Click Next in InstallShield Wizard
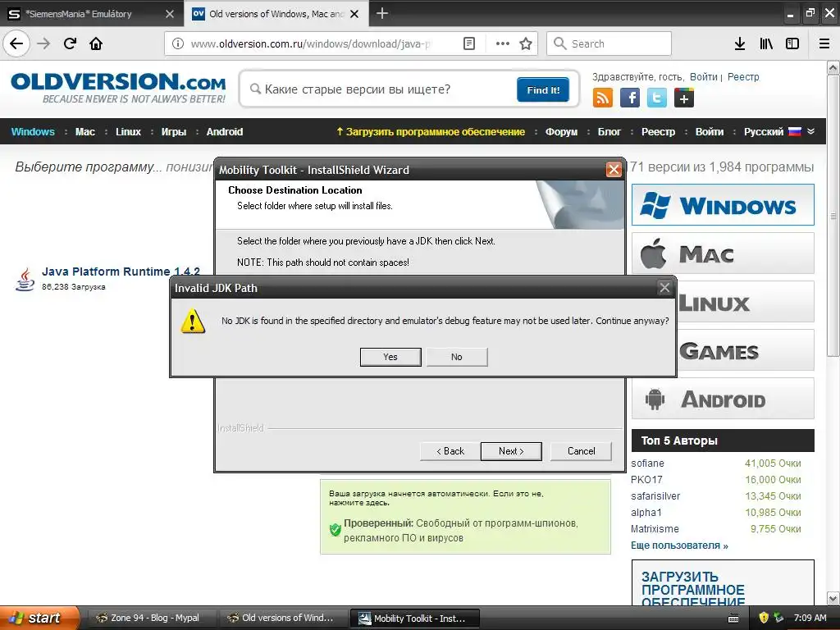The image size is (840, 630). point(511,451)
